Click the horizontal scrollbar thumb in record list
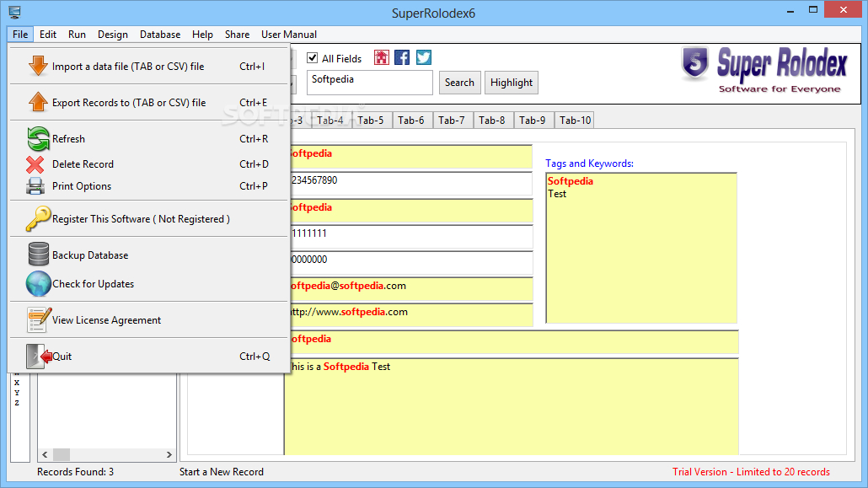The image size is (868, 488). [x=62, y=455]
